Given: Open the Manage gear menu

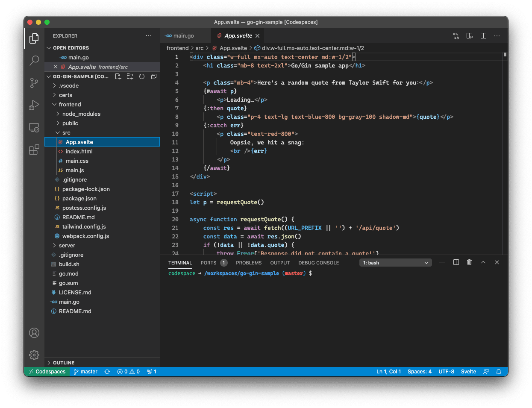Looking at the screenshot, I should (34, 355).
